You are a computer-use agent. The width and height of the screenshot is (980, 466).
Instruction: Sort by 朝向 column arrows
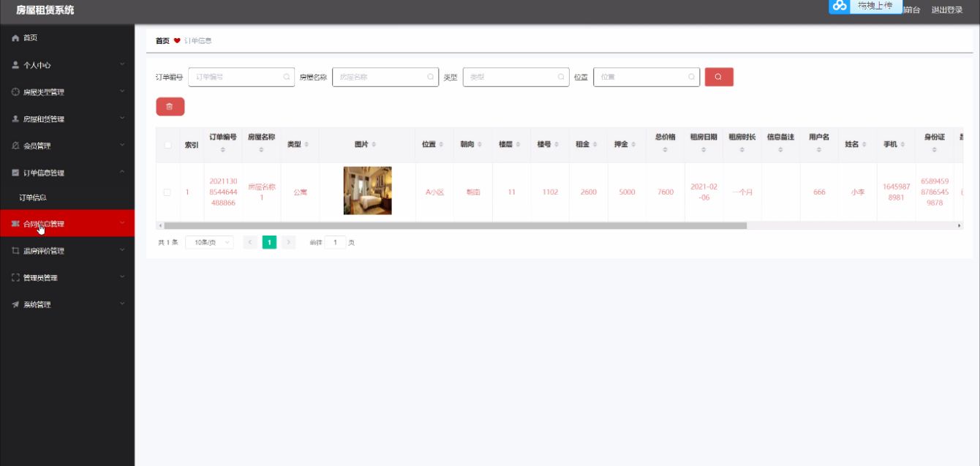(480, 145)
